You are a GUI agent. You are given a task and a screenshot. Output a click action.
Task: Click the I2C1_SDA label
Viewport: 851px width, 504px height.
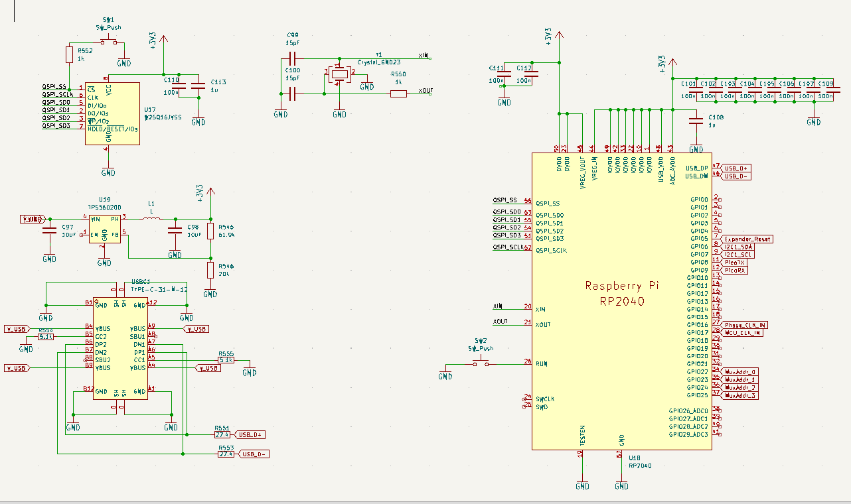pos(737,246)
